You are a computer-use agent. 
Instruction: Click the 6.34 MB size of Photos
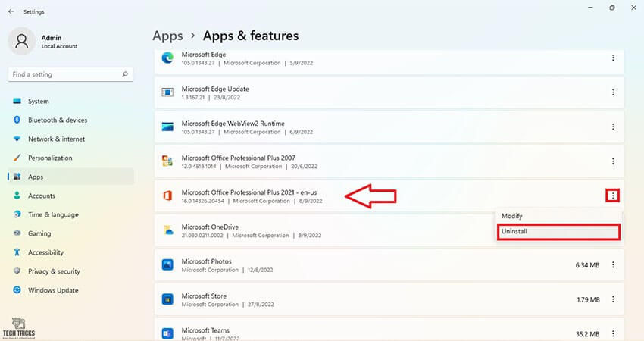[587, 265]
